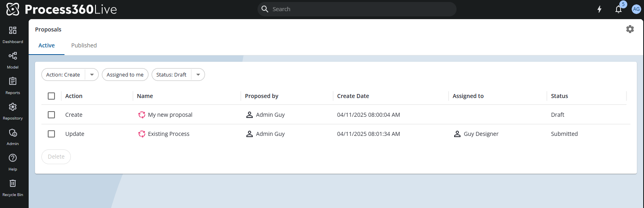Toggle the Assigned to me filter
Screen dimensions: 644x208
[125, 75]
